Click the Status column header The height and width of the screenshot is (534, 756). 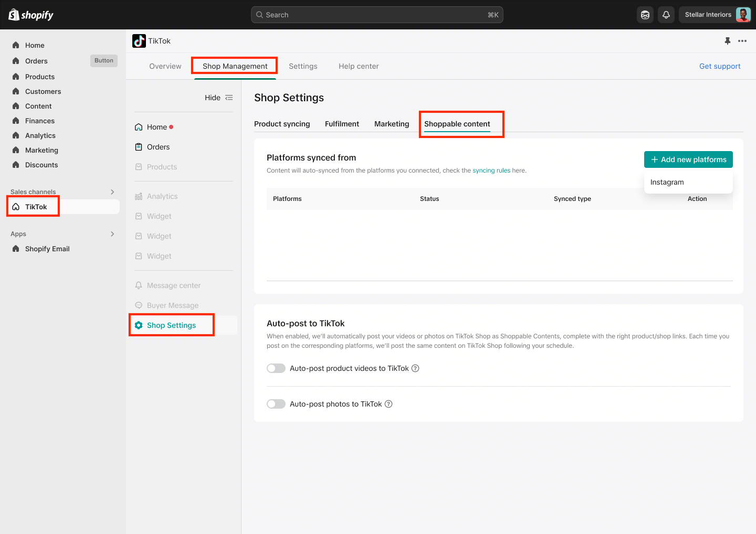pyautogui.click(x=429, y=199)
